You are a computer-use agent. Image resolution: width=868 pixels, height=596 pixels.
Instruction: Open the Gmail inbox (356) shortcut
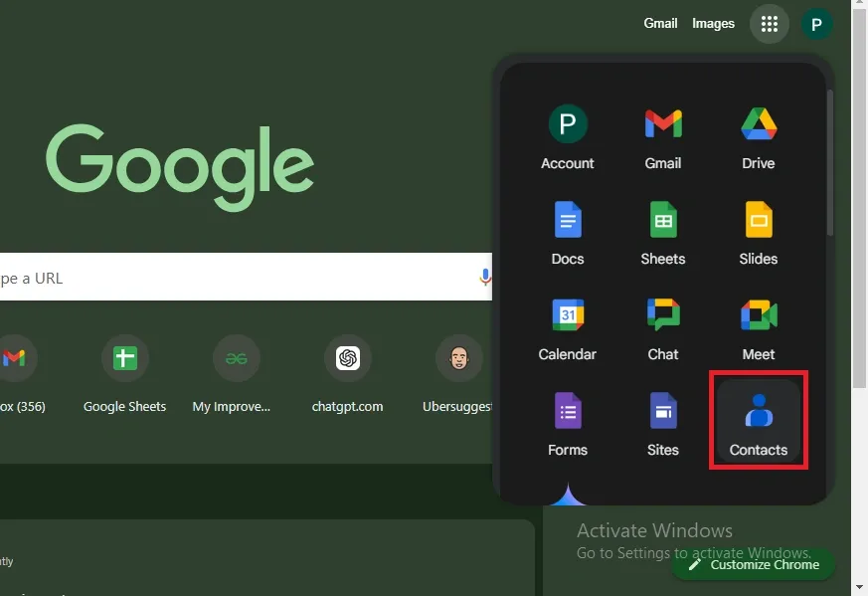click(x=17, y=374)
